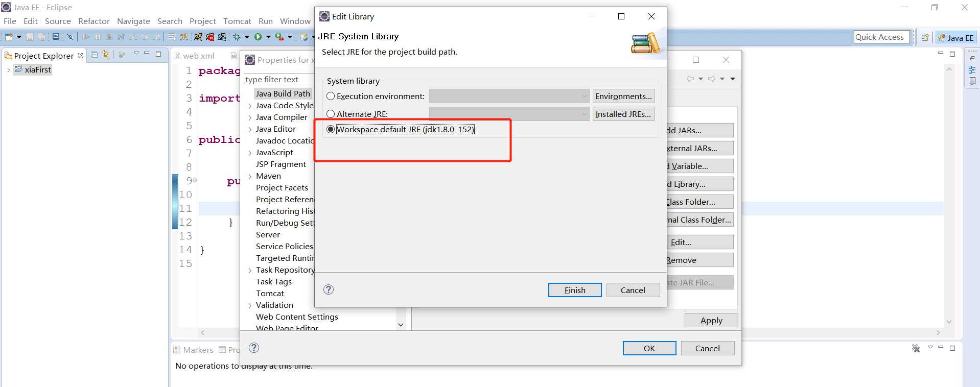Click the Environments... button
Image resolution: width=980 pixels, height=387 pixels.
(x=623, y=96)
